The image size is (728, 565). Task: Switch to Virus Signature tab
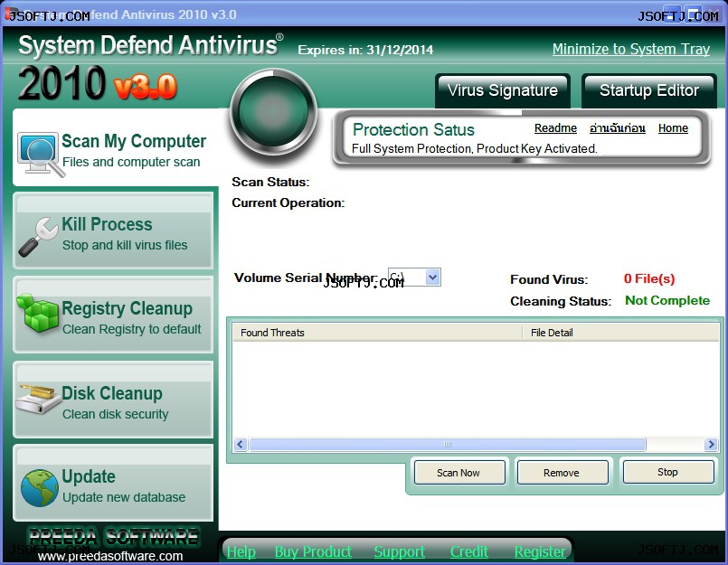[x=502, y=90]
